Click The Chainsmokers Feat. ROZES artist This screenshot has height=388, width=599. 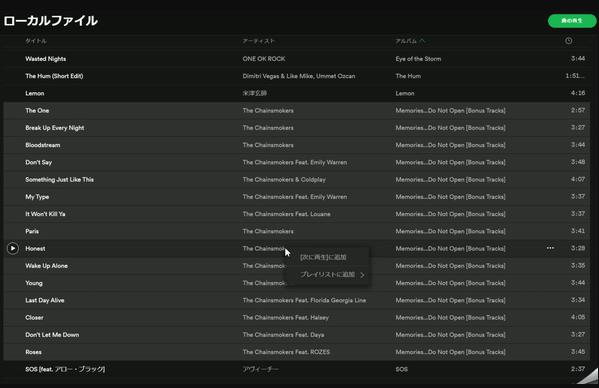tap(286, 352)
